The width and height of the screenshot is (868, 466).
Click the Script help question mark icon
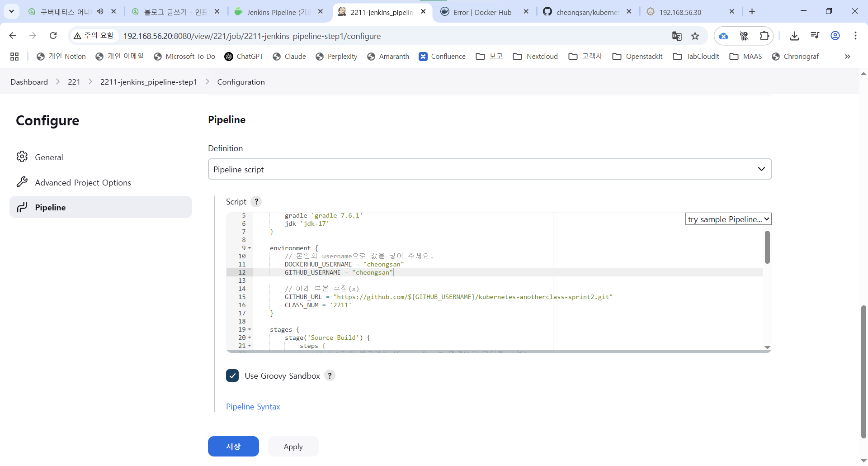coord(256,202)
